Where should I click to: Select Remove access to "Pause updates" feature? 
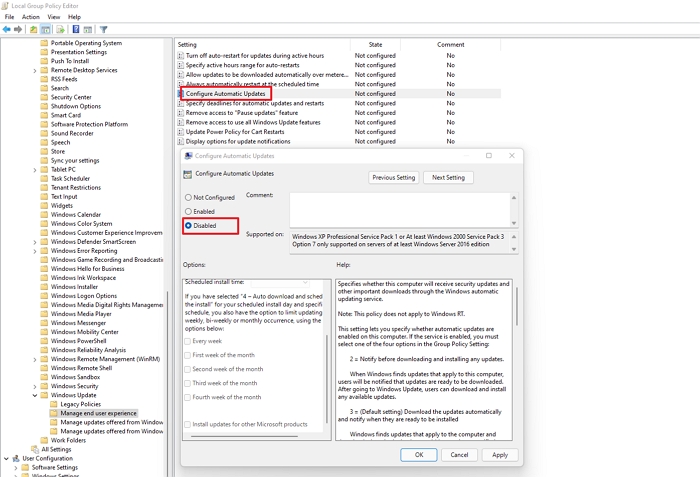242,113
